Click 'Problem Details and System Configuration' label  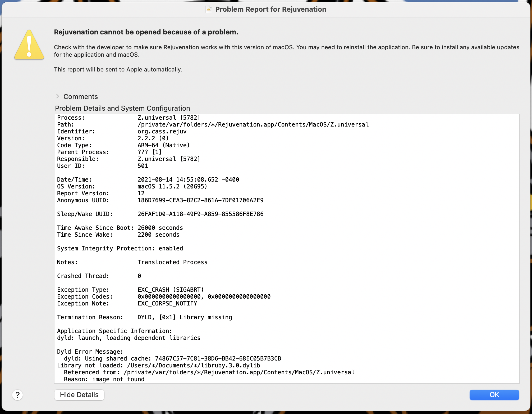tap(122, 108)
